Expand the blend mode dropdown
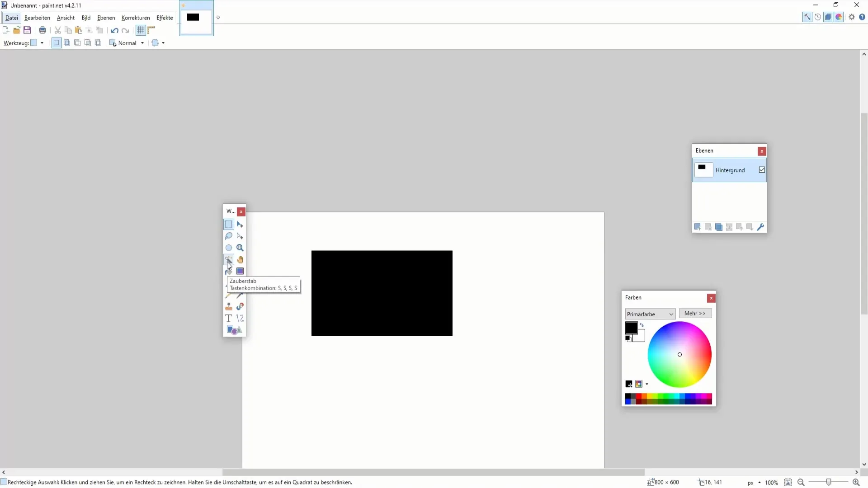 pyautogui.click(x=142, y=43)
